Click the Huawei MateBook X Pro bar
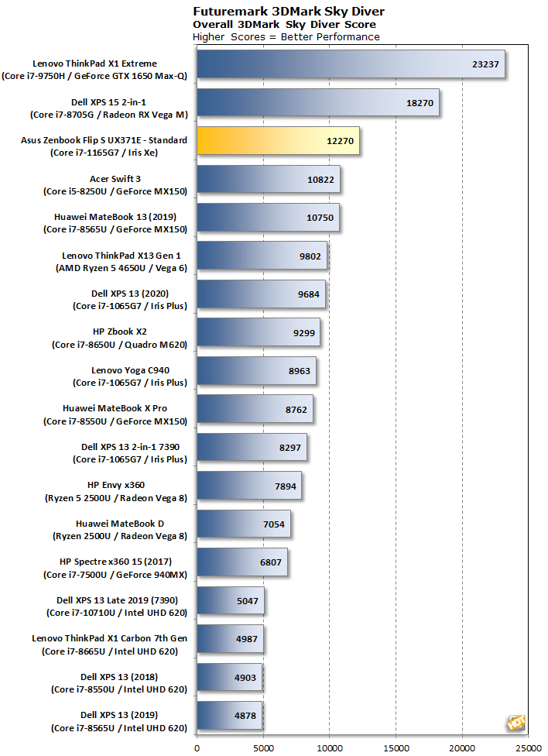Screen dimensions: 548x756 pos(255,409)
